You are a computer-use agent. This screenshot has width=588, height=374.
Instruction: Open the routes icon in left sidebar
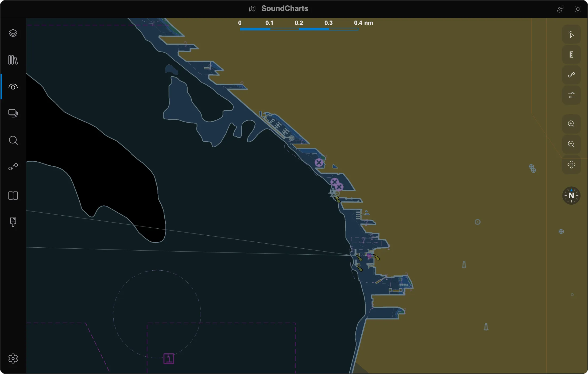coord(13,167)
